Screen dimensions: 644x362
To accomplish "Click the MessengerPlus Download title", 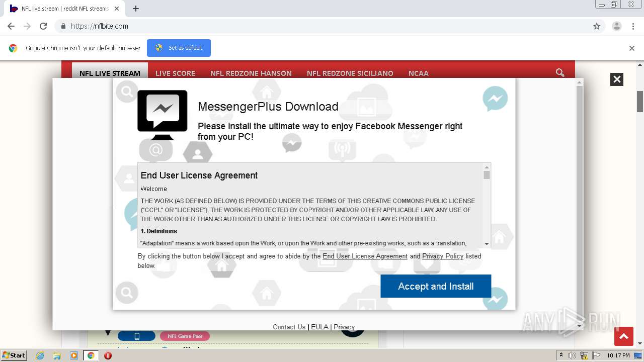I will click(x=268, y=107).
